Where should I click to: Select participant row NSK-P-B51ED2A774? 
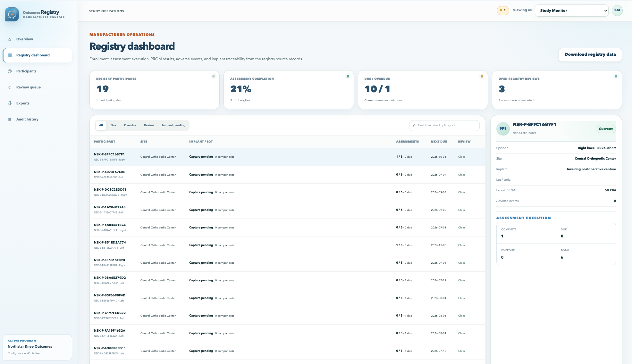(x=287, y=245)
